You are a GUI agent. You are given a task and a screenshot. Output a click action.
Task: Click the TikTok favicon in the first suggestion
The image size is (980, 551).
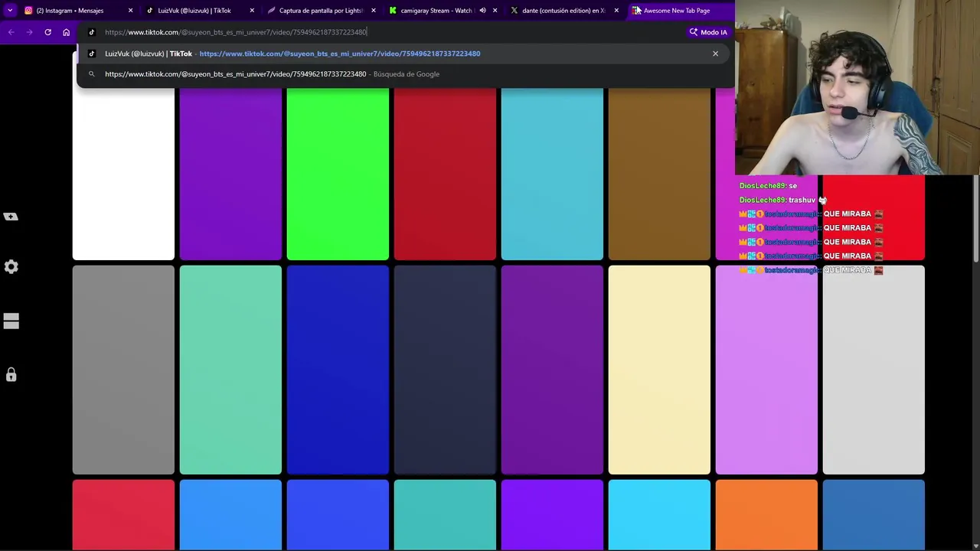tap(91, 54)
